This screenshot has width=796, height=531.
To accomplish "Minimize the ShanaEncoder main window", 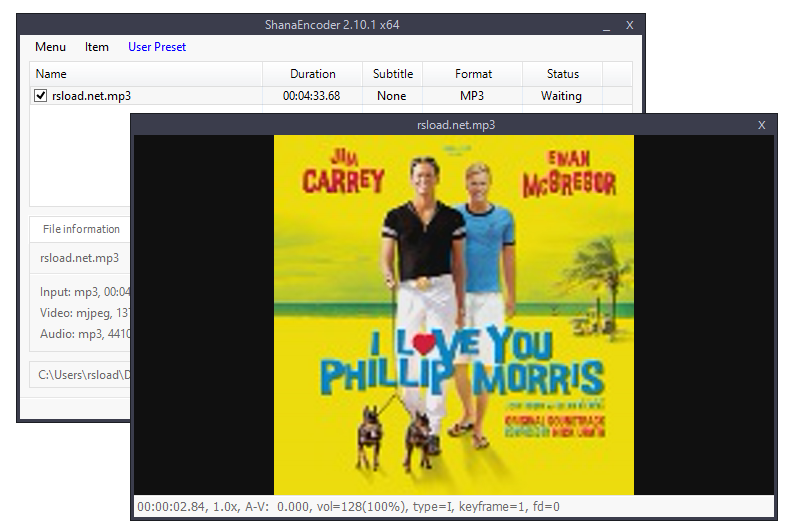I will pos(606,25).
